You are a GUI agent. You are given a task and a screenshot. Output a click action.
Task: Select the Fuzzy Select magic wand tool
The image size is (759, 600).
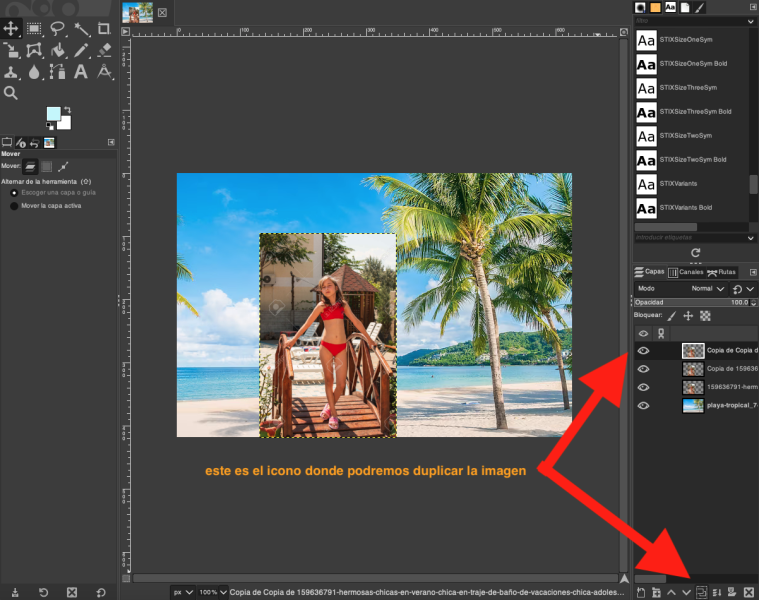pyautogui.click(x=81, y=29)
